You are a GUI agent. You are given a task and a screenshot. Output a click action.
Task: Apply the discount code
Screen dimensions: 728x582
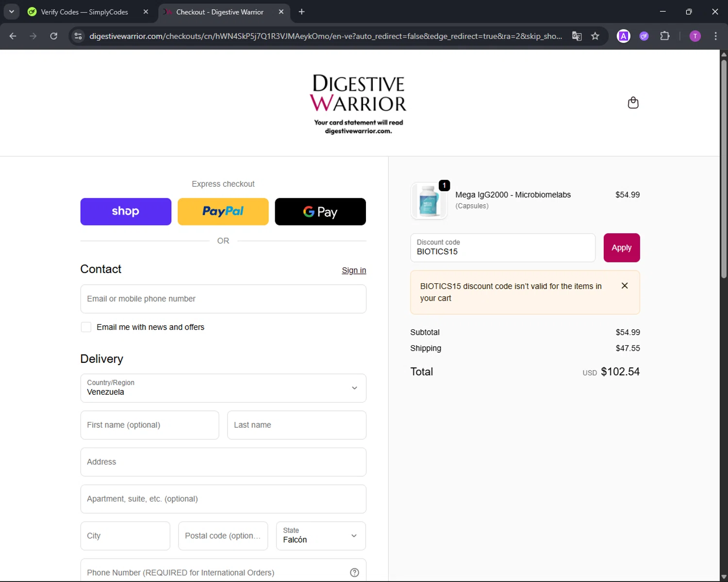[x=622, y=248]
